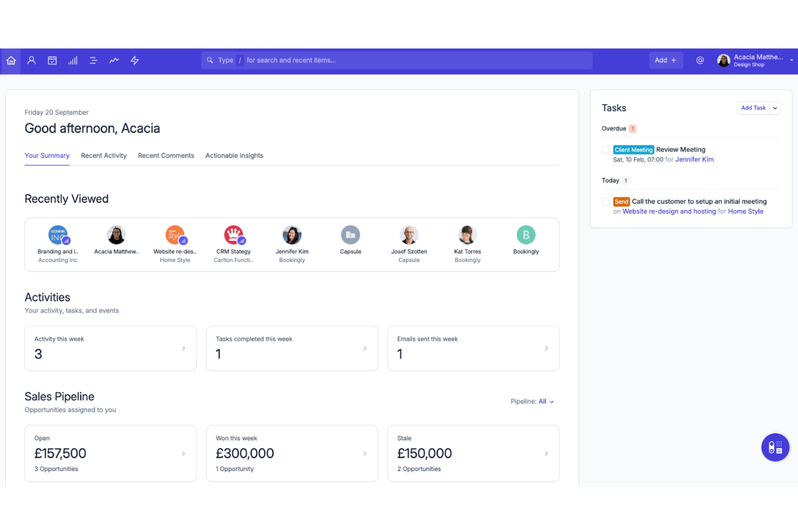This screenshot has height=532, width=798.
Task: Open the People & Organisations icon
Action: [x=32, y=60]
